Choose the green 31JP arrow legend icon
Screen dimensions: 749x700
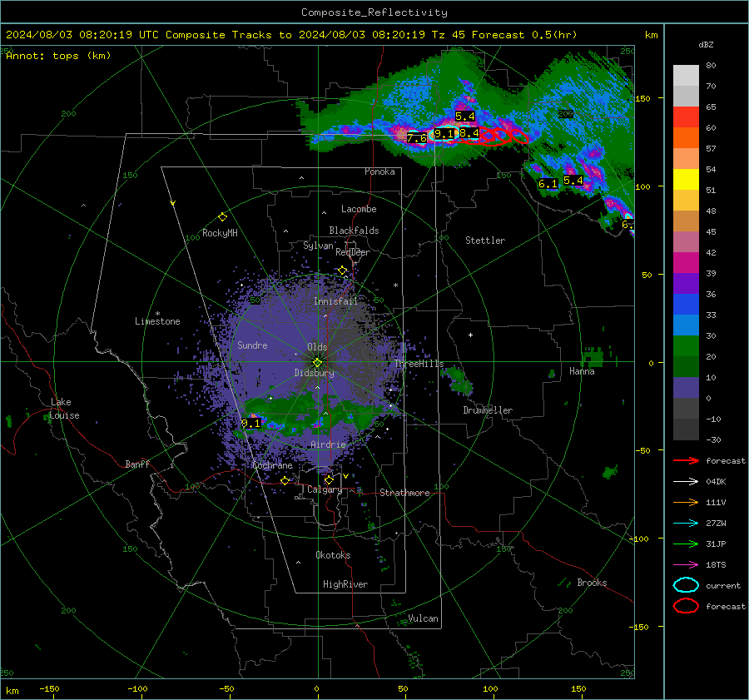[686, 544]
